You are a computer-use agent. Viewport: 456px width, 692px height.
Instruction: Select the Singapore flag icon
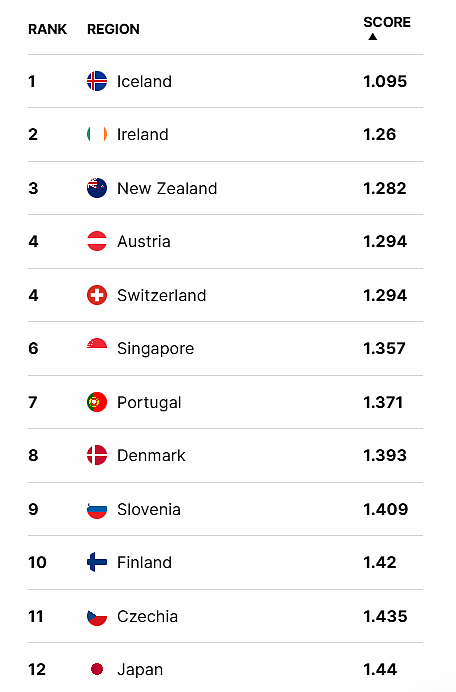[x=97, y=348]
